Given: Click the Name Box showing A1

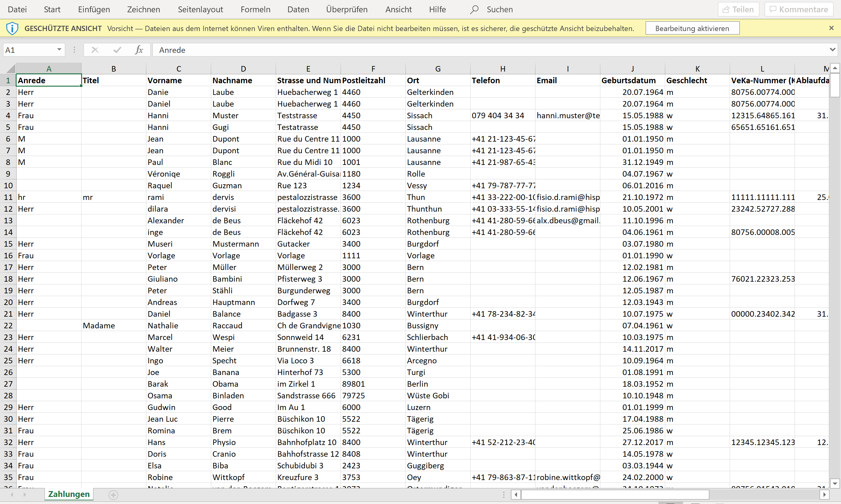Looking at the screenshot, I should [x=29, y=50].
